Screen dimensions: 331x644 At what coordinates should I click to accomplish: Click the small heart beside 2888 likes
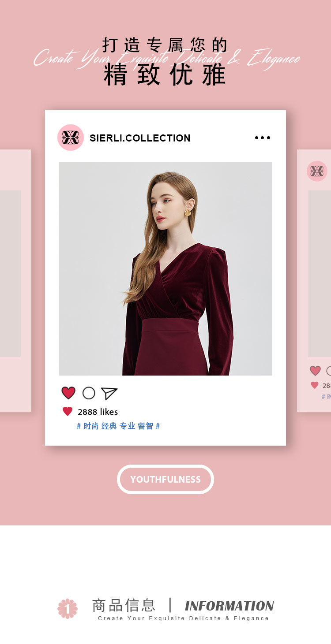click(68, 411)
